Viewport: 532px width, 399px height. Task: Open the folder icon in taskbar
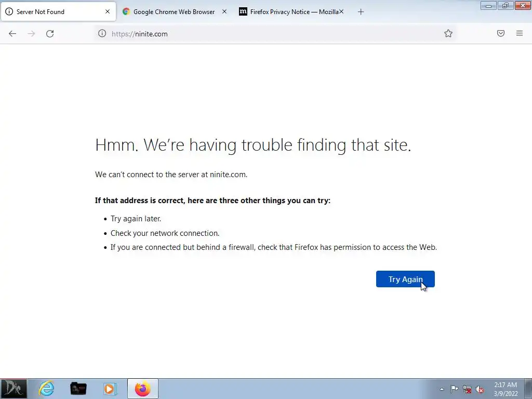[x=78, y=389]
